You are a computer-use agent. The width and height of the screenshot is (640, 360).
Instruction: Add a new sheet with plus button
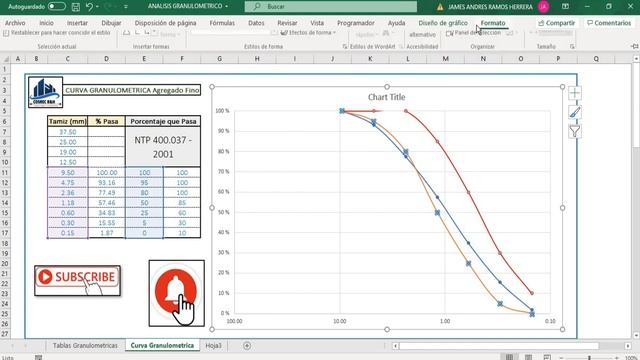click(247, 346)
